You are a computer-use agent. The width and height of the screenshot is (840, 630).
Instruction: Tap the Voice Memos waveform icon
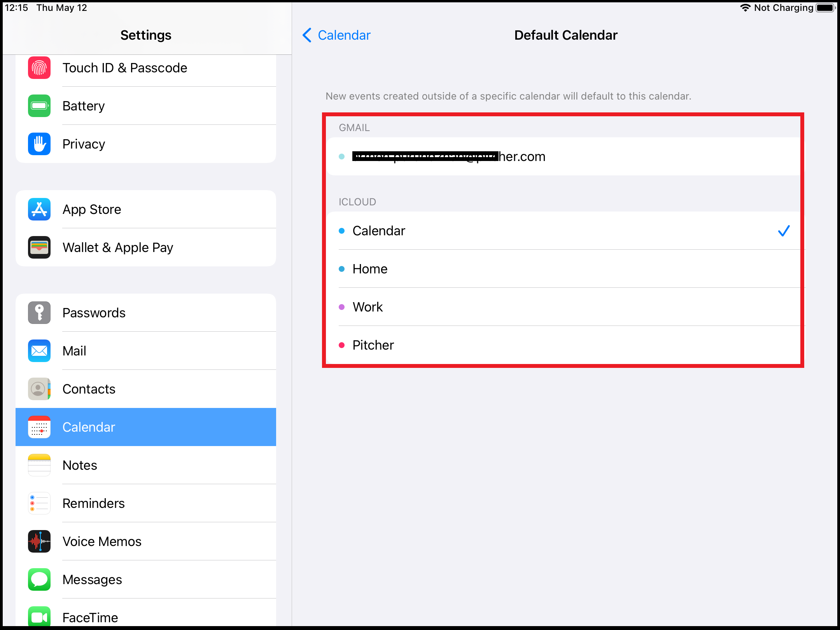39,541
